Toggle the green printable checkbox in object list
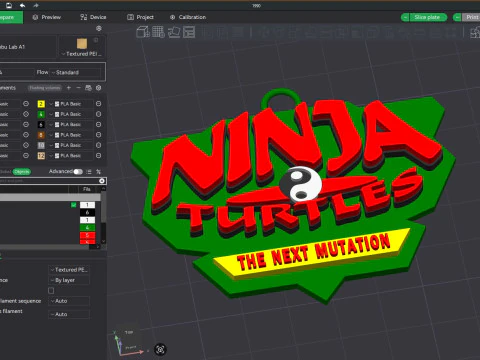Image resolution: width=480 pixels, height=360 pixels. [74, 205]
